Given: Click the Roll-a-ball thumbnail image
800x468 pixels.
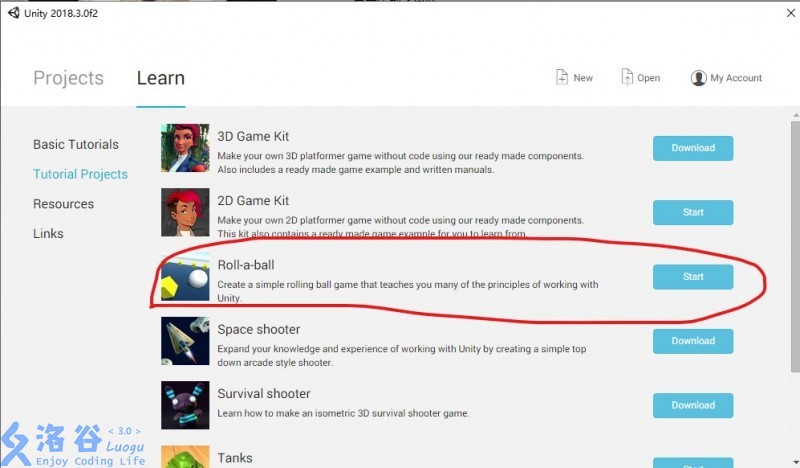Looking at the screenshot, I should click(185, 277).
